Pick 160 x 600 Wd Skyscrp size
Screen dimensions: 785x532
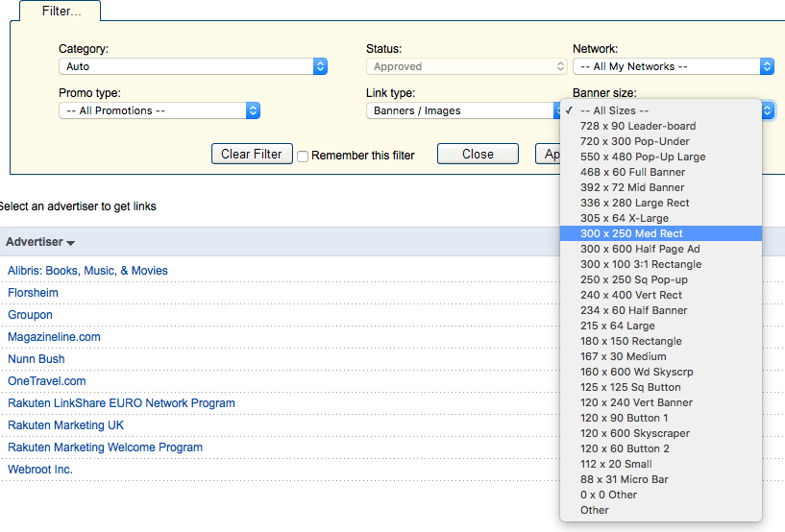tap(634, 372)
